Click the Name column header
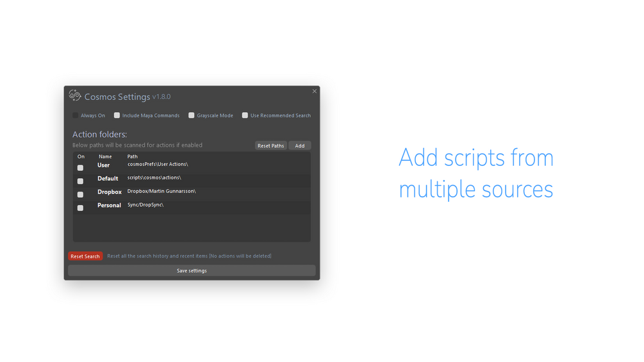This screenshot has height=362, width=644. [x=105, y=156]
